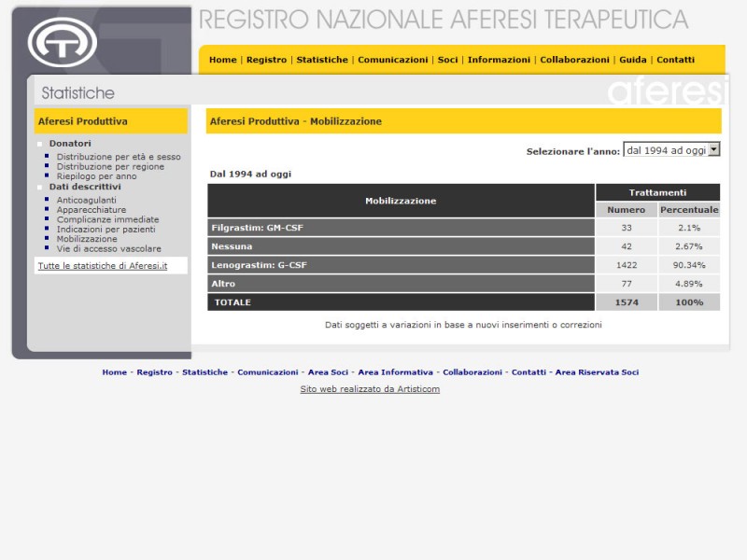The image size is (747, 560).
Task: Open Comunicazioni from the top menu
Action: tap(392, 60)
